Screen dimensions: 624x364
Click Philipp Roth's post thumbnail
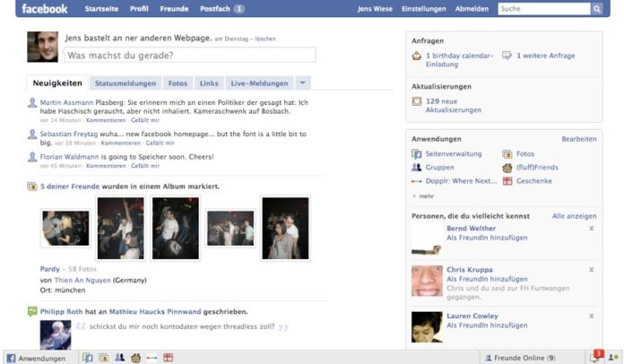[56, 335]
